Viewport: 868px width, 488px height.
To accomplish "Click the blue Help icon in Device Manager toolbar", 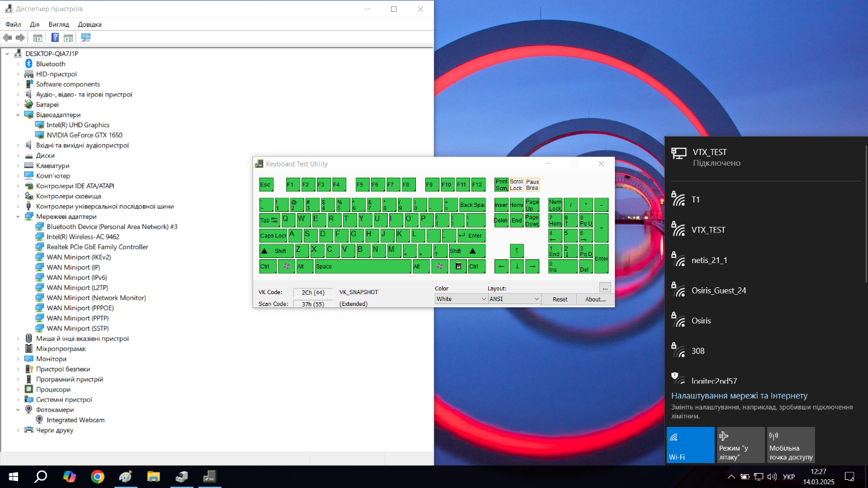I will [x=55, y=38].
